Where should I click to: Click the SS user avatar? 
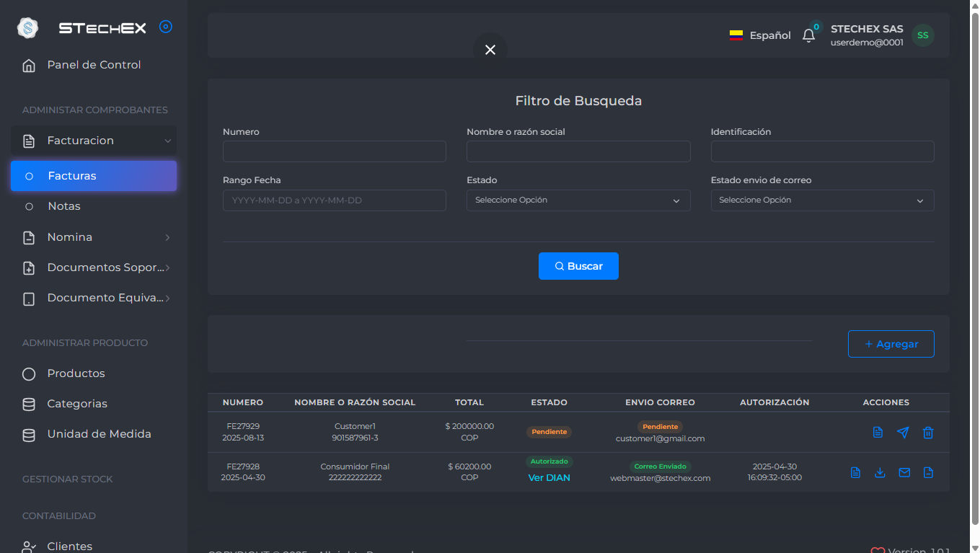922,35
